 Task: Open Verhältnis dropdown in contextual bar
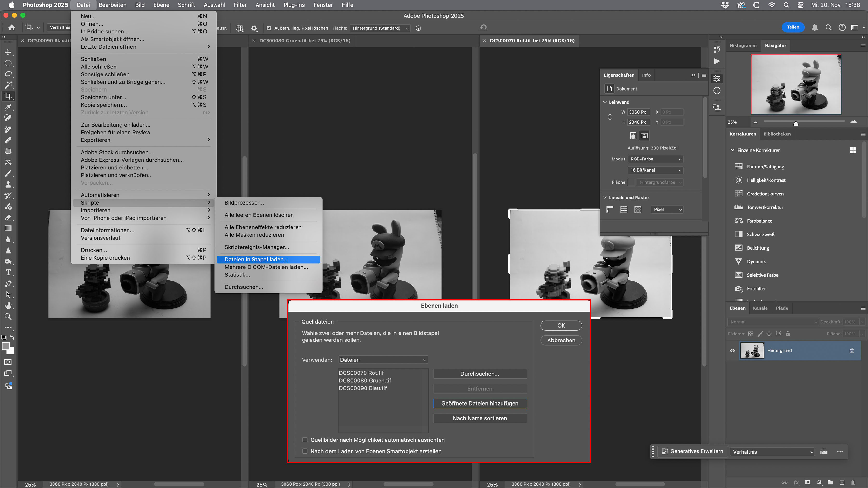[772, 452]
